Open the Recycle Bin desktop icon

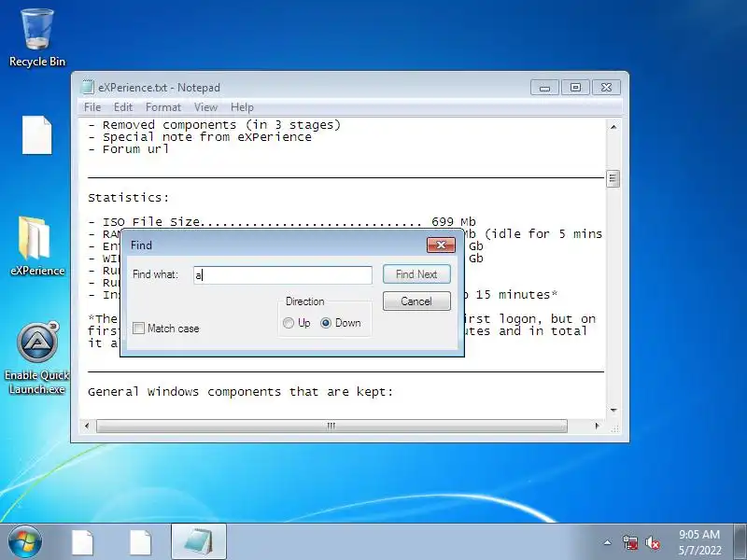click(x=37, y=38)
